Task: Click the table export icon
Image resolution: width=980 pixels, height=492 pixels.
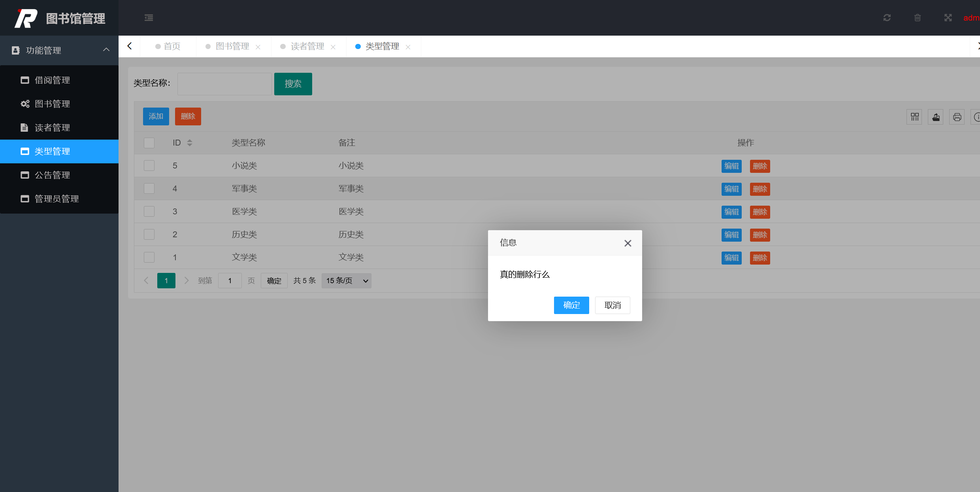Action: [936, 117]
